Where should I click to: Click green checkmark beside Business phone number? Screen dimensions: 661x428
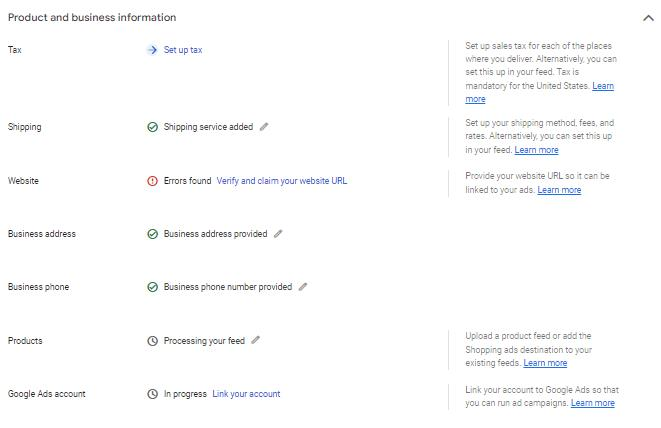(x=152, y=287)
